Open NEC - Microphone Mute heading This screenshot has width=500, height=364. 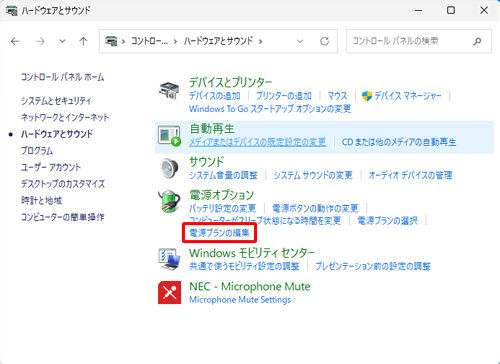(x=250, y=287)
